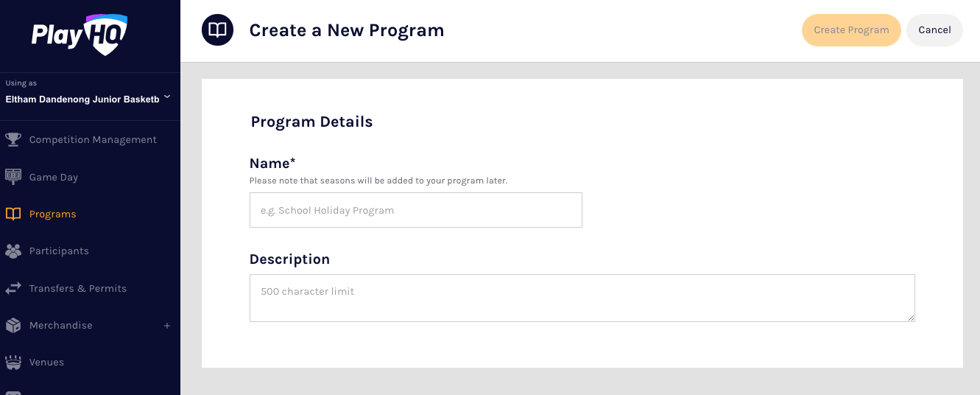
Task: Click the Participants people icon
Action: click(x=13, y=251)
